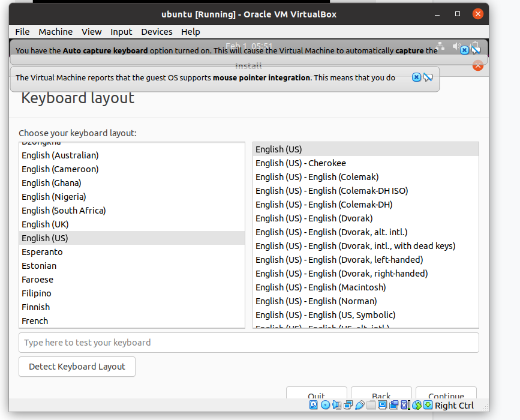Viewport: 520px width, 420px height.
Task: Click the hard disk activity status icon
Action: [x=314, y=405]
